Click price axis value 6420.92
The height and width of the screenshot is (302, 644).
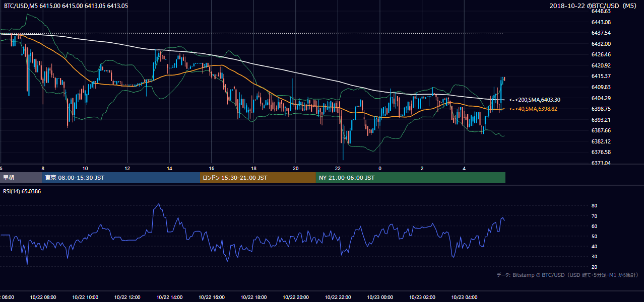[x=601, y=65]
